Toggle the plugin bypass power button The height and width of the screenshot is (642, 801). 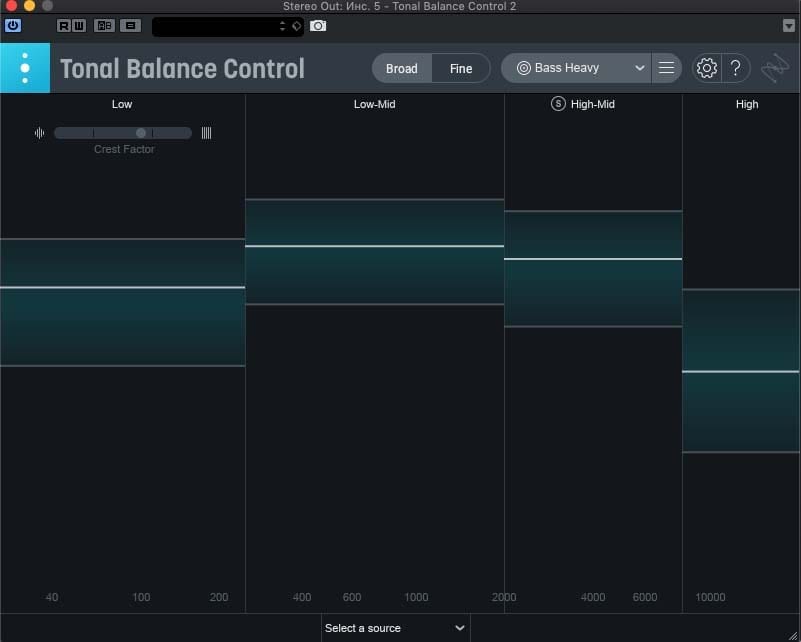[x=13, y=26]
